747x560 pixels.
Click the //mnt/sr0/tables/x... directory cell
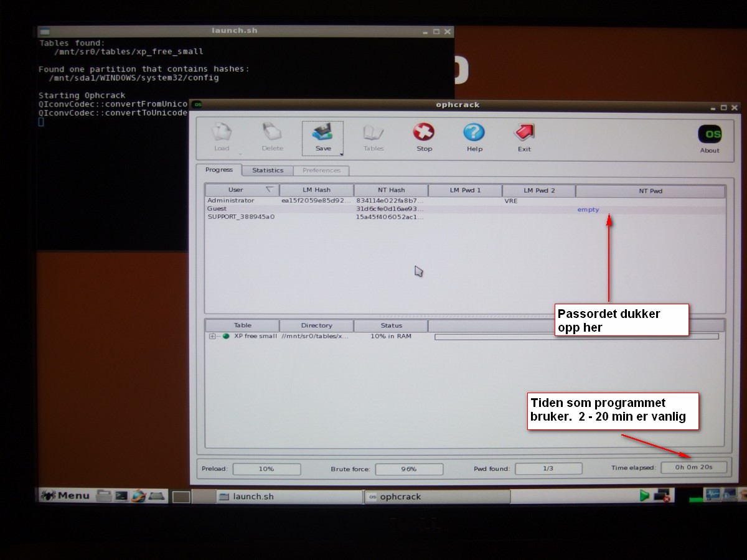point(316,336)
